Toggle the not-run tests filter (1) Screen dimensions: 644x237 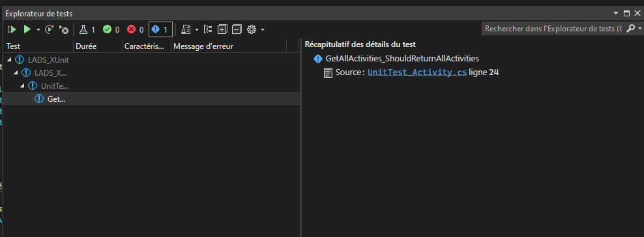[x=160, y=29]
